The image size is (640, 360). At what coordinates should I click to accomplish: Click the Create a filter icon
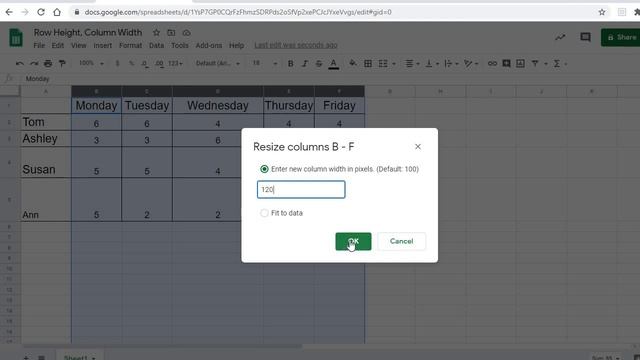click(535, 63)
